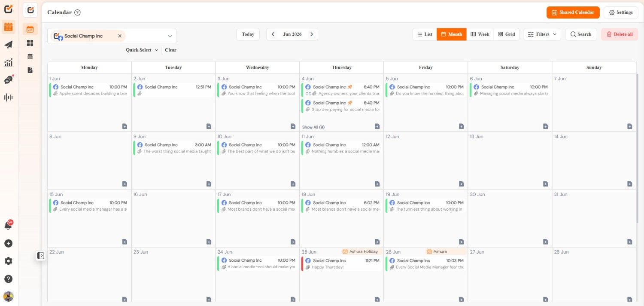Open 6 Jun post 'Managing social media'

[x=510, y=90]
